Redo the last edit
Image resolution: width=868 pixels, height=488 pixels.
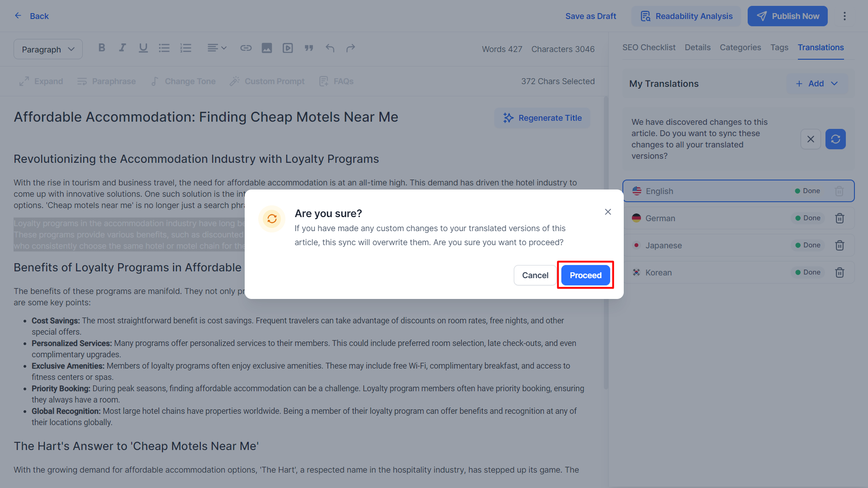click(x=351, y=48)
